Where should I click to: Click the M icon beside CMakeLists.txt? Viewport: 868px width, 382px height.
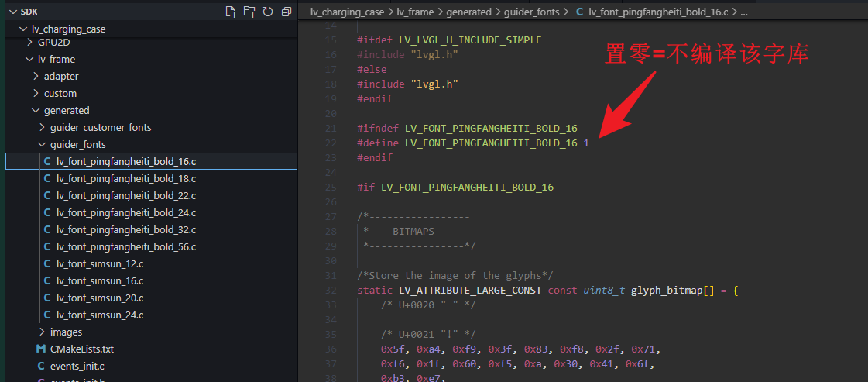pos(41,349)
